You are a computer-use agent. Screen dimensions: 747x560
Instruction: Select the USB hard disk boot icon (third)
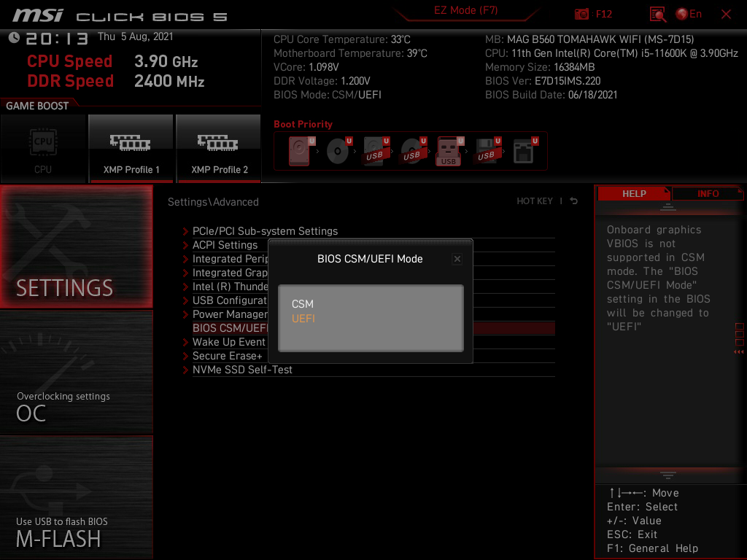376,151
